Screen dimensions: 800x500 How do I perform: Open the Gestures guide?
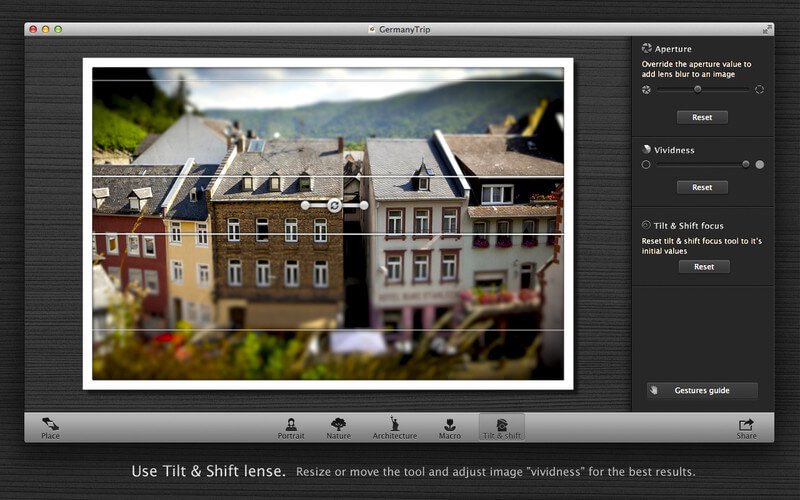tap(702, 391)
